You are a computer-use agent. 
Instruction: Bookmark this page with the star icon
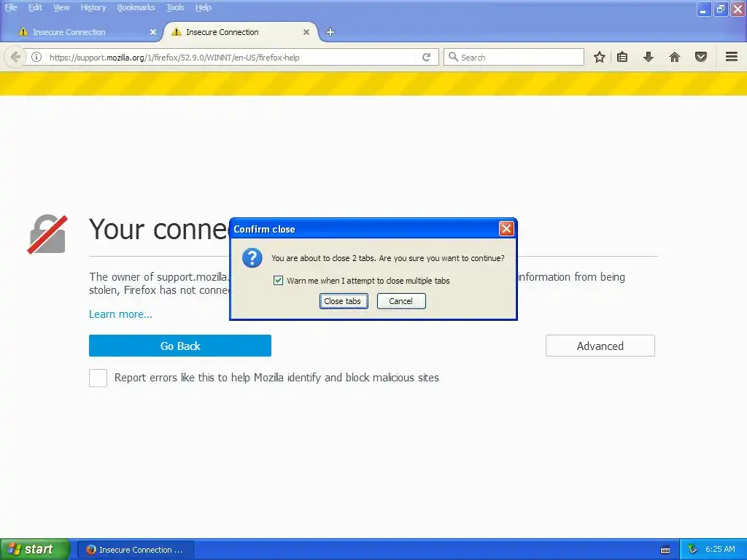coord(600,57)
